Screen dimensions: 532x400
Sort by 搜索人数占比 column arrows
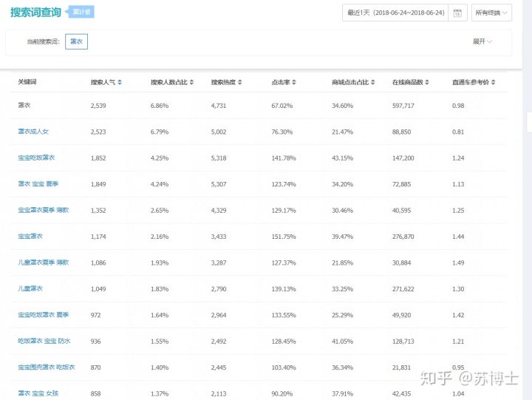point(193,82)
